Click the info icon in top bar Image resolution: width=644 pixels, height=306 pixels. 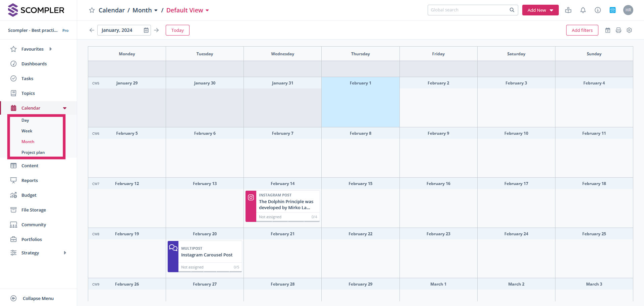[598, 10]
